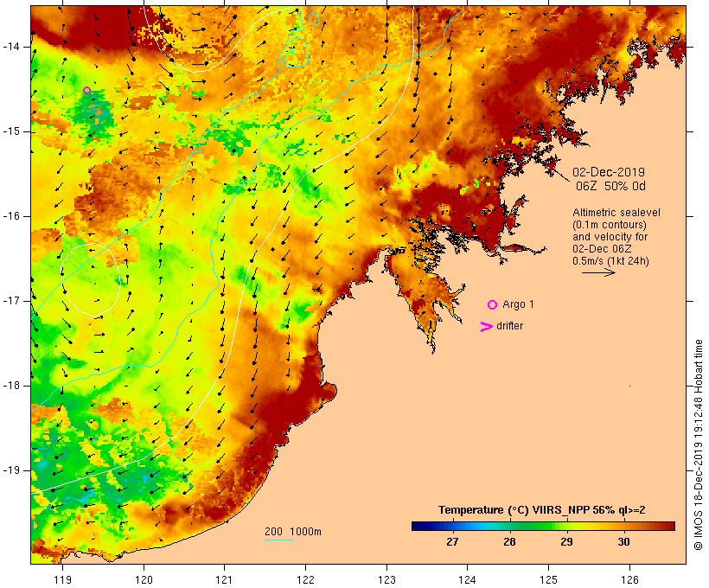Click the 126 longitude axis label
Screen dimensions: 709x588
point(629,580)
